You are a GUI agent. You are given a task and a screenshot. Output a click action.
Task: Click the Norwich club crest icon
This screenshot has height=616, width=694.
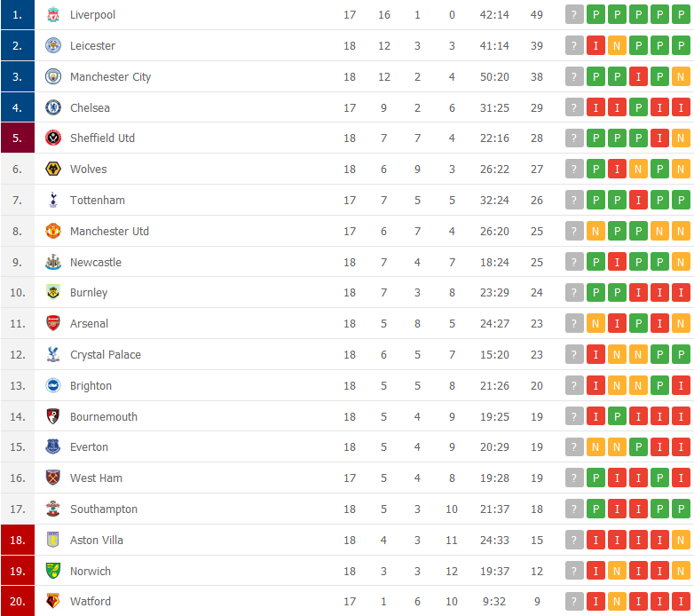(53, 571)
